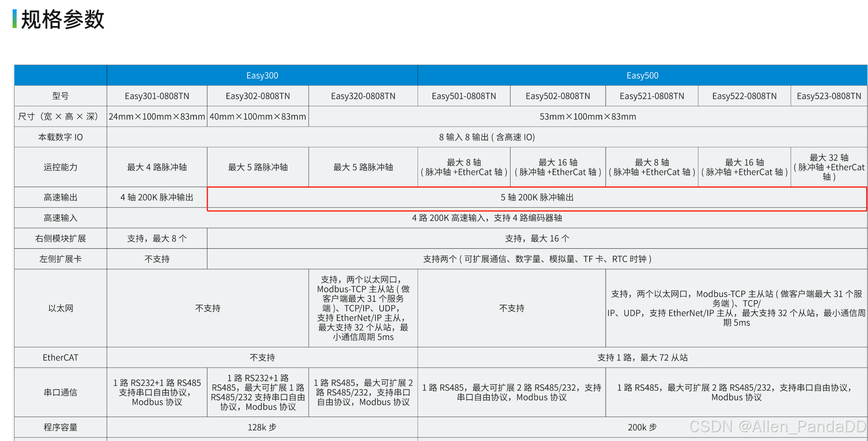Click the 40mm×100mm×83mm cell
868x441 pixels.
click(258, 117)
